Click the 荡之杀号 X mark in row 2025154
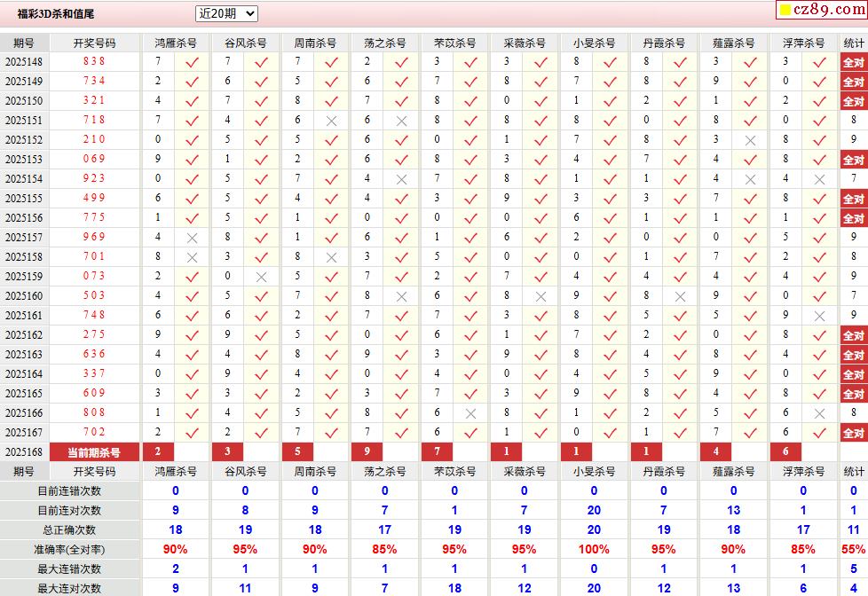The height and width of the screenshot is (596, 868). (401, 179)
